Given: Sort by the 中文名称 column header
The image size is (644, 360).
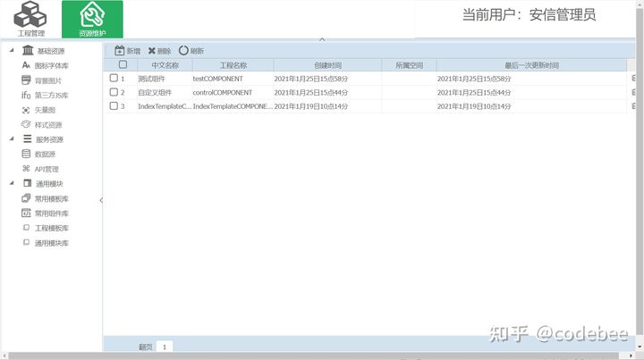Looking at the screenshot, I should click(x=165, y=65).
